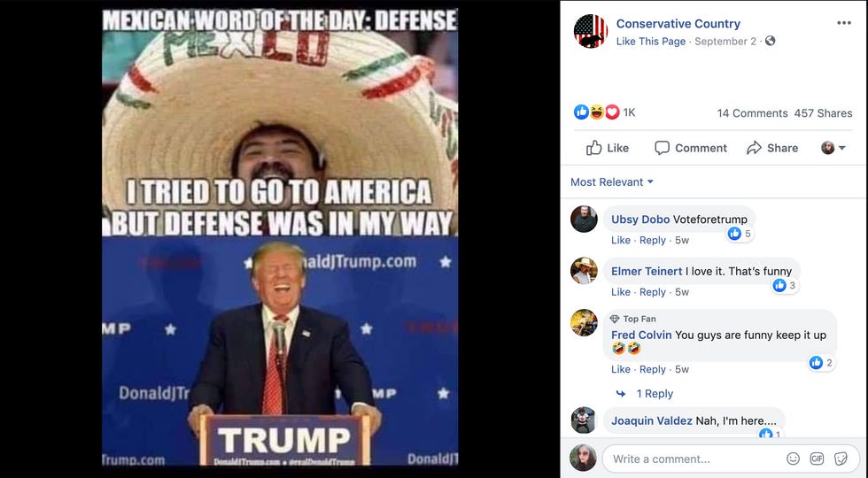Viewport: 868px width, 478px height.
Task: Open the profile selector dropdown next to Share
Action: [x=833, y=148]
